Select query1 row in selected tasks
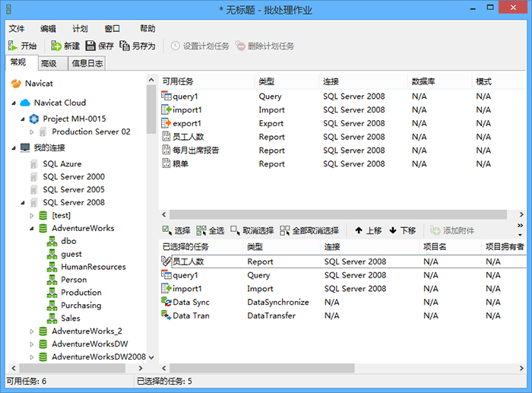This screenshot has width=532, height=393. (343, 275)
